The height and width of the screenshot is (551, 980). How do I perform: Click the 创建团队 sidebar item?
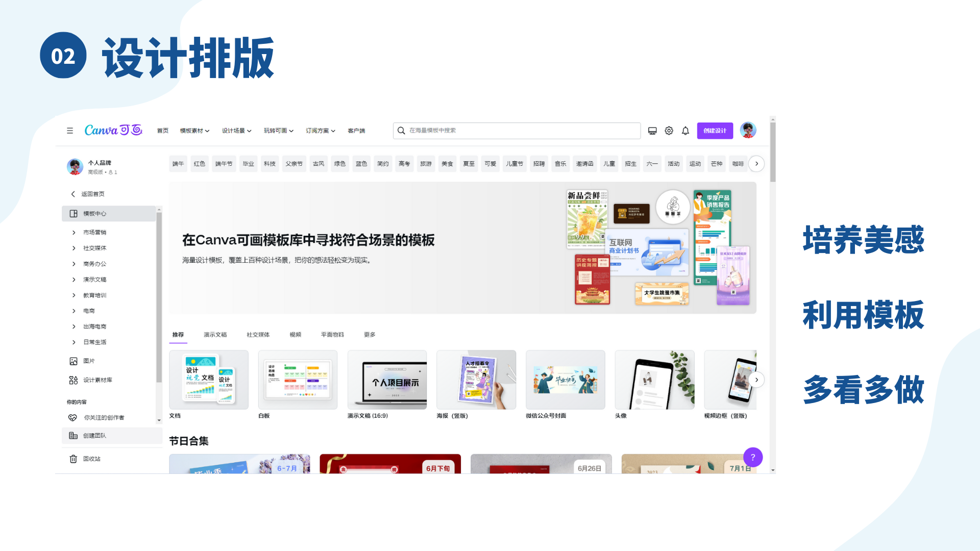tap(112, 436)
